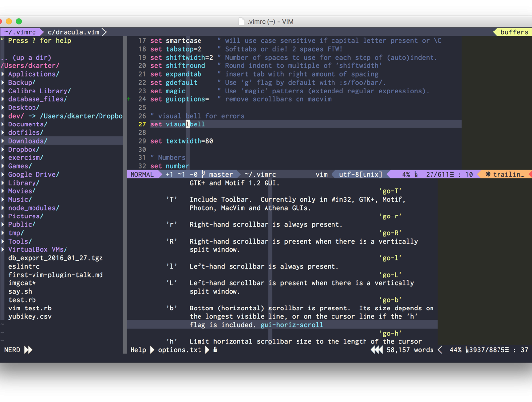This screenshot has height=402, width=532.
Task: Expand the Tools/ directory in NERDTree
Action: click(19, 241)
